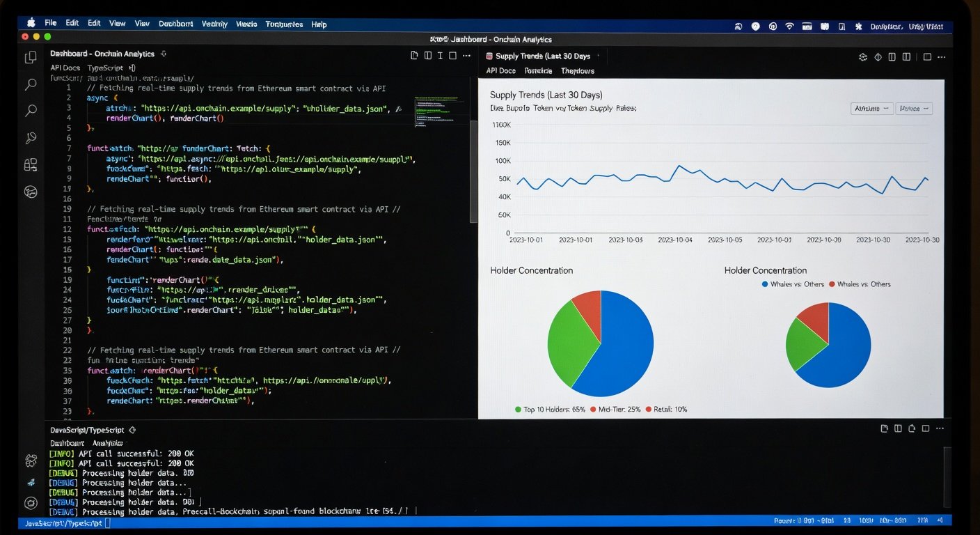
Task: Click the Help menu item
Action: tap(319, 24)
